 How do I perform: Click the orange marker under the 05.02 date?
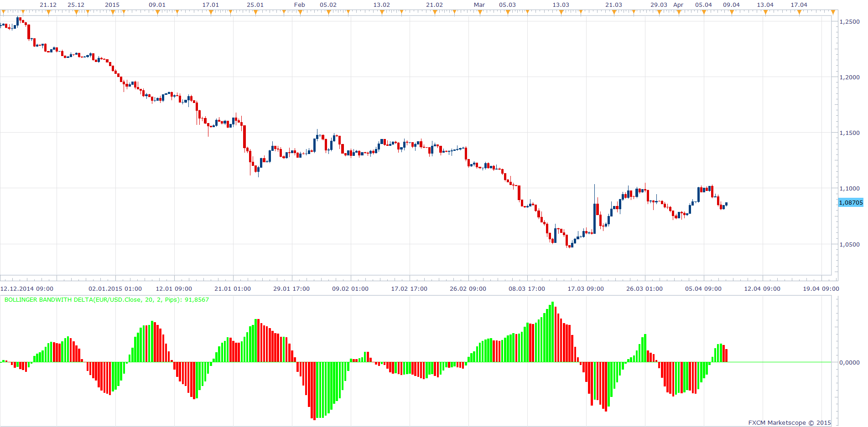(328, 12)
